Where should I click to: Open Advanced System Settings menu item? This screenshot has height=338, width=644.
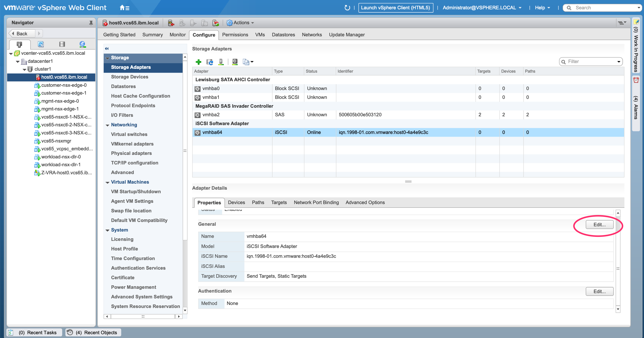point(142,297)
